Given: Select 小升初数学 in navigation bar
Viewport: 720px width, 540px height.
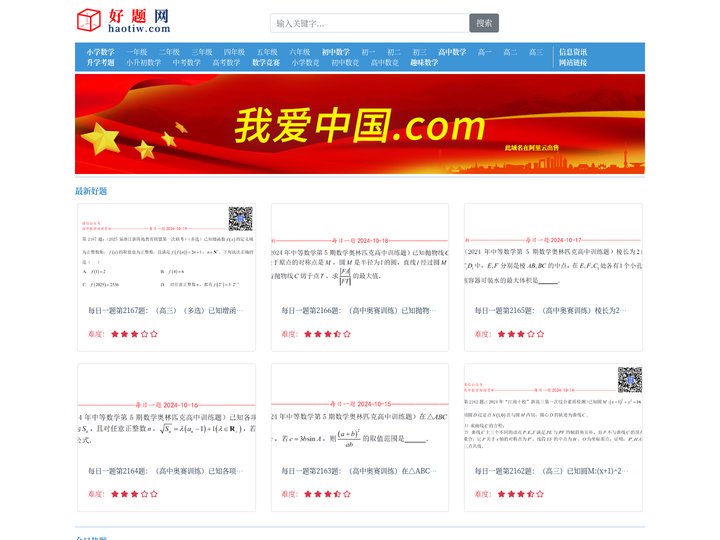Looking at the screenshot, I should [x=144, y=62].
